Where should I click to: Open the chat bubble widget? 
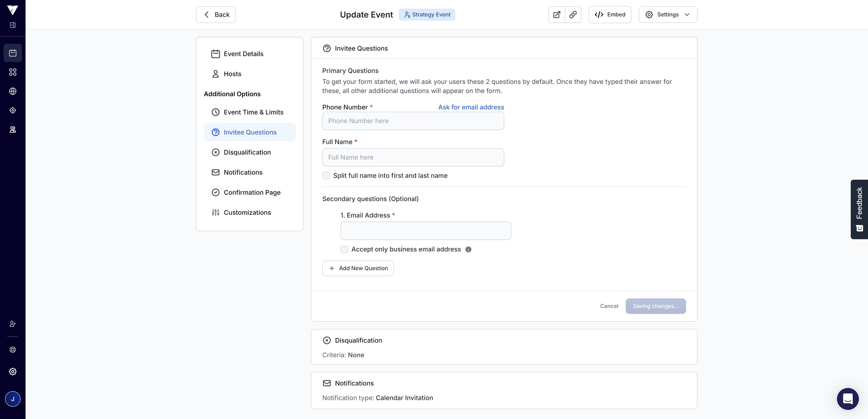pos(847,399)
